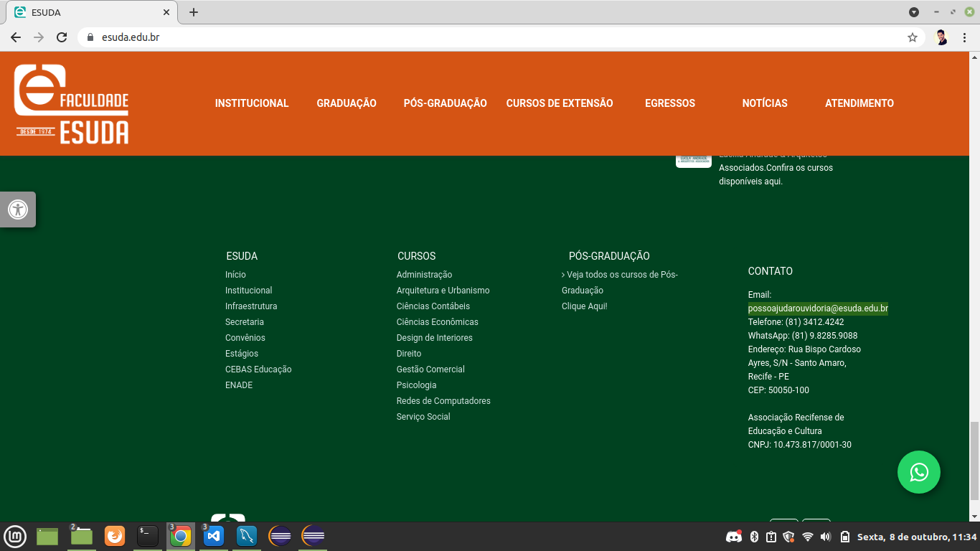Screen dimensions: 980x551
Task: Toggle Wi-Fi from the tray applet
Action: pyautogui.click(x=808, y=536)
